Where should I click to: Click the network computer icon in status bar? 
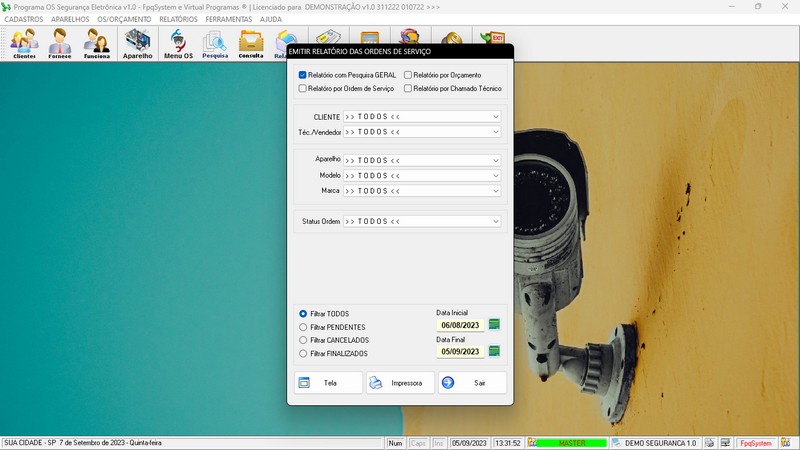click(725, 443)
